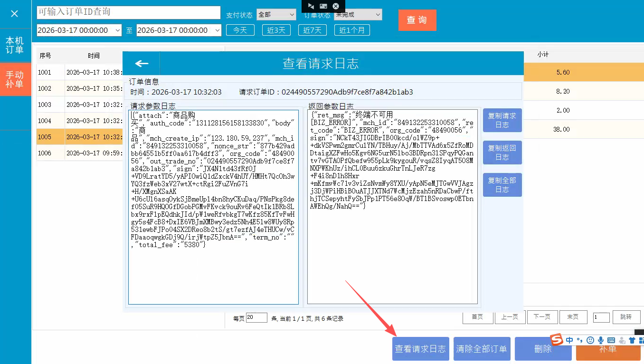Click the back arrow in log dialog
Image resolution: width=644 pixels, height=364 pixels.
pos(142,64)
